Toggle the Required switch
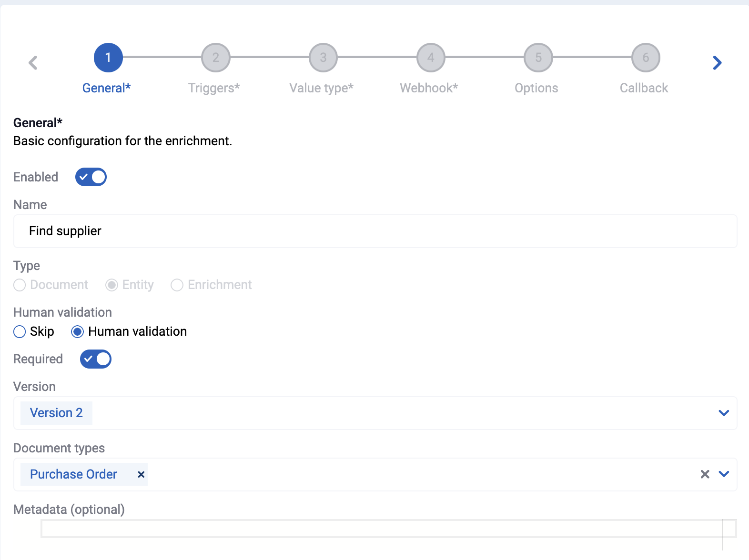 (96, 359)
